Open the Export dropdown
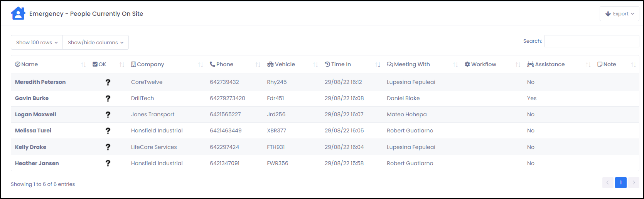This screenshot has height=199, width=644. click(x=619, y=14)
